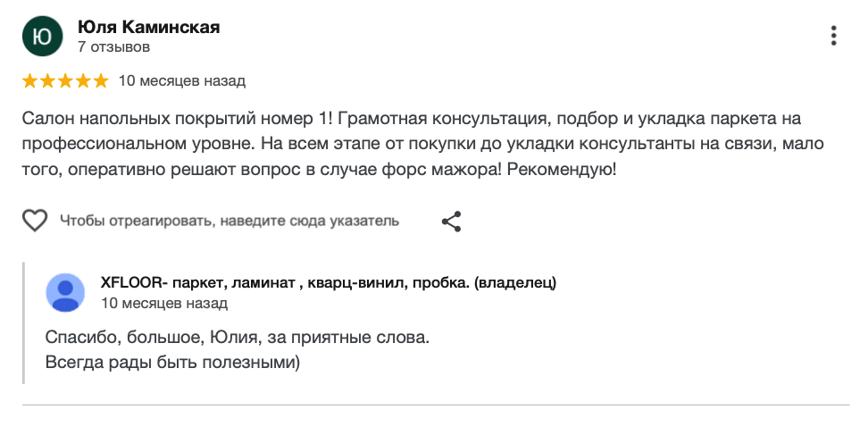Click the first rating star

tap(29, 81)
